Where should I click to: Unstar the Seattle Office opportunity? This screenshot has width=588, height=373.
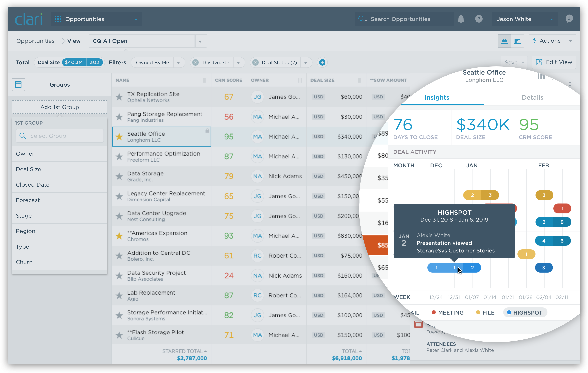(119, 136)
